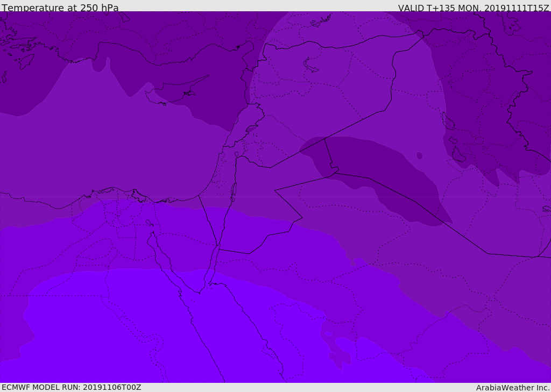The height and width of the screenshot is (392, 551).
Task: Click the "VALID T+135 MON. 20191111T15Z" label
Action: pos(474,8)
